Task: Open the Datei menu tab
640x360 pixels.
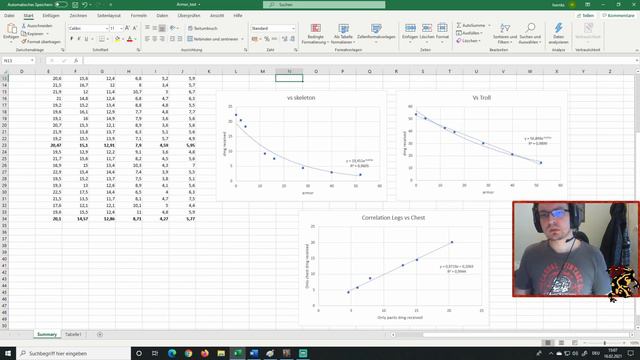Action: coord(9,16)
